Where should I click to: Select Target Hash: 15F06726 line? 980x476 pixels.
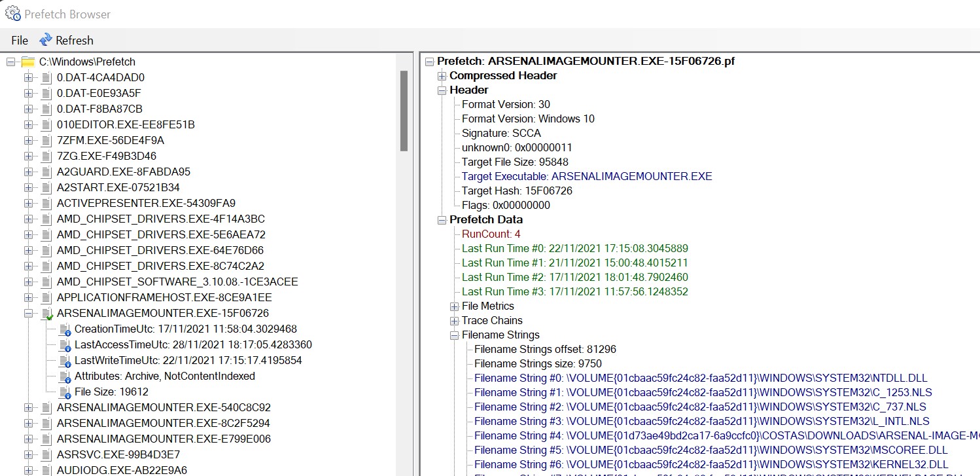point(517,191)
